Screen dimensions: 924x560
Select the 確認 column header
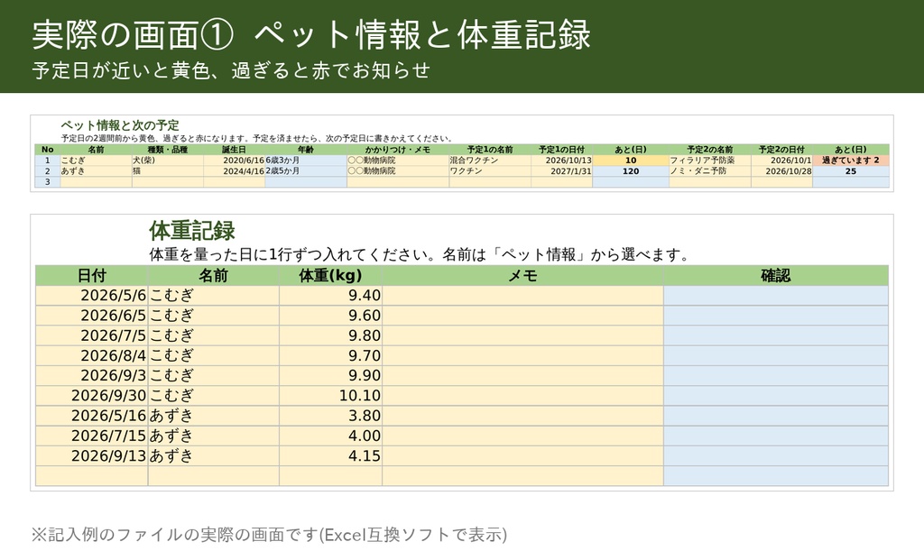pyautogui.click(x=775, y=276)
